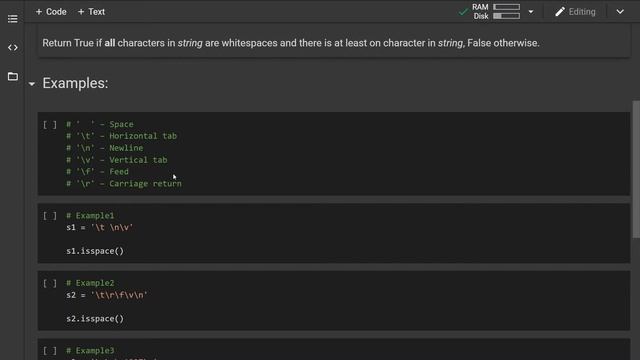Open the RAM and Disk resource indicator

point(496,12)
